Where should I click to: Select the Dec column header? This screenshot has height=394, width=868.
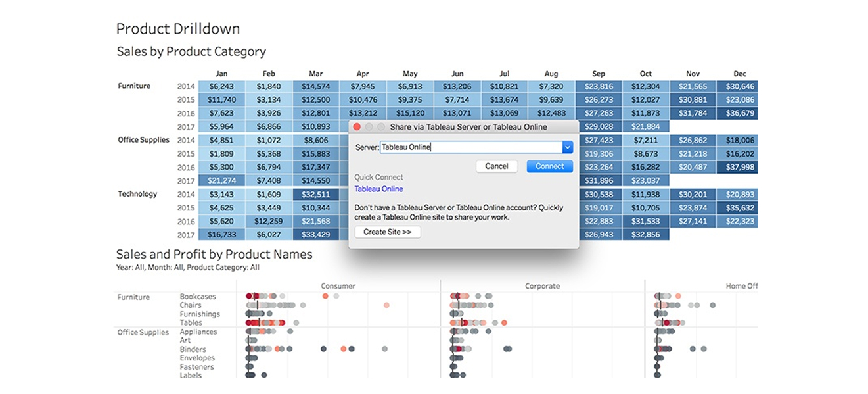click(741, 74)
